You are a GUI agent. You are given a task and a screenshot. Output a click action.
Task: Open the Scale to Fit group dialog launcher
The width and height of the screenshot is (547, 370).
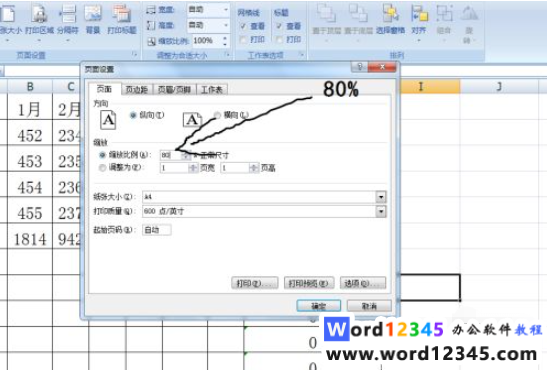point(227,54)
